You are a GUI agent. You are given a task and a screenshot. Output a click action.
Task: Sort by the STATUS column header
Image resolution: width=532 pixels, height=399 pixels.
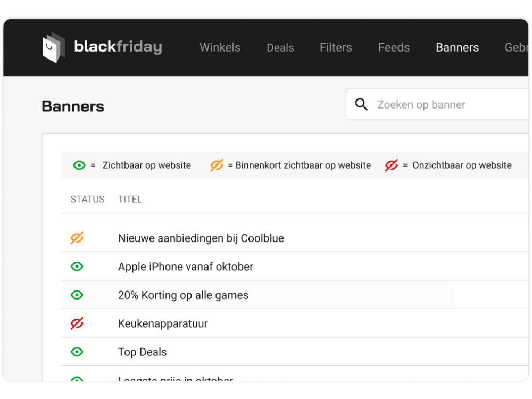coord(88,199)
